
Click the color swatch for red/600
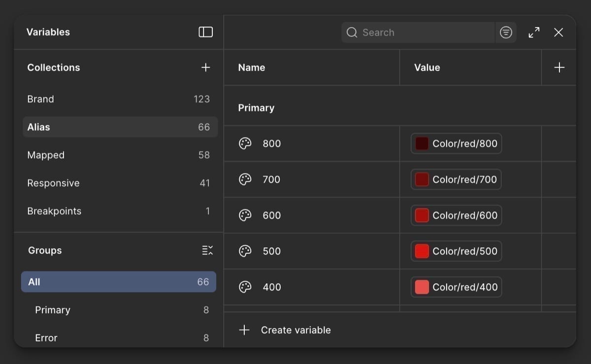coord(422,215)
